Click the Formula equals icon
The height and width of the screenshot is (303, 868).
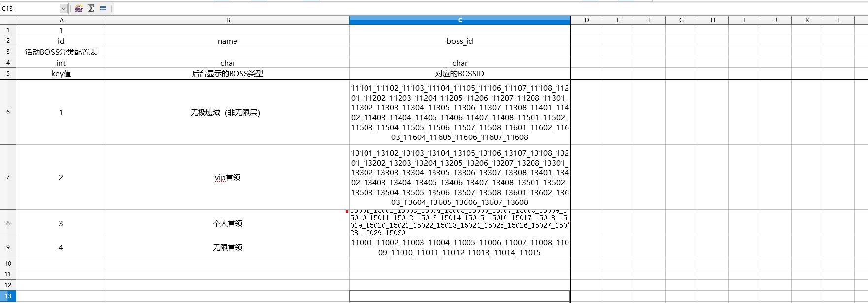[x=103, y=8]
